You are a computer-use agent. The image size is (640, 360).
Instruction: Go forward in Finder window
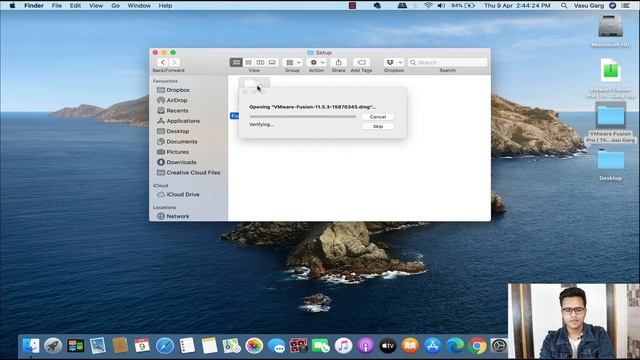(174, 62)
